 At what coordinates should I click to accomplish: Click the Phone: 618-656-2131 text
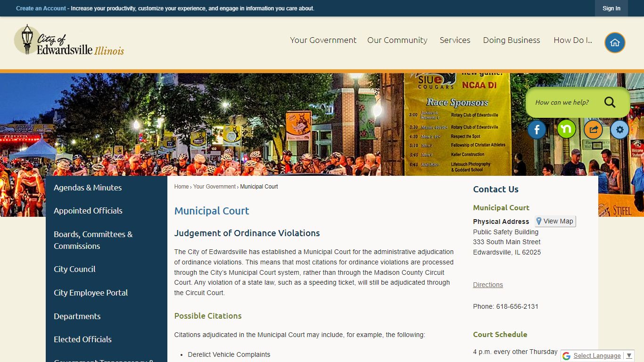pos(506,306)
